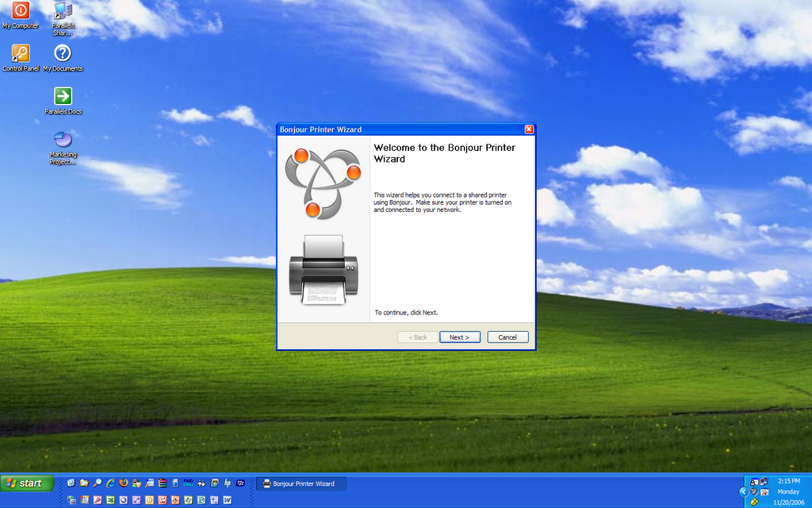Screen dimensions: 812x508
Task: Open the Marketing Project desktop file
Action: click(63, 148)
